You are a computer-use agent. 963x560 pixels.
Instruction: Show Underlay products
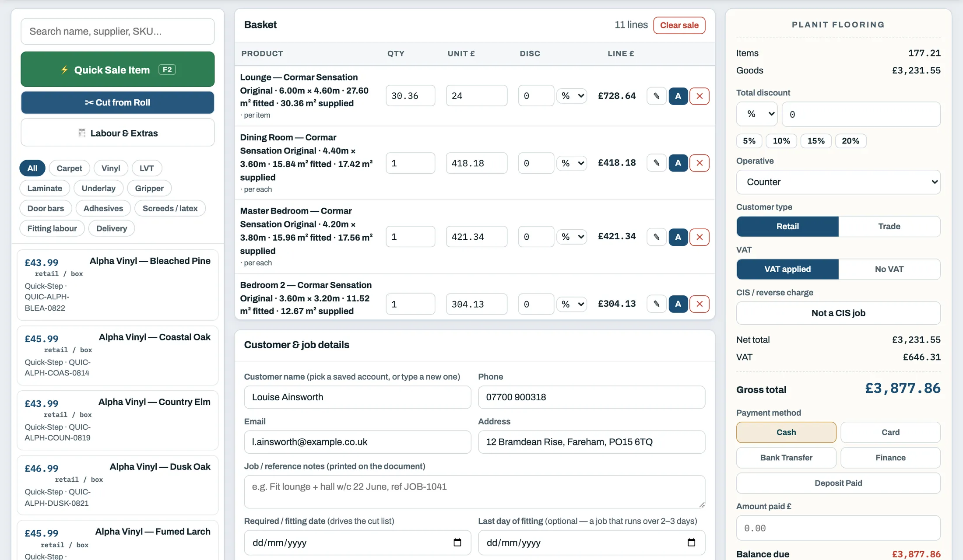[x=98, y=188]
